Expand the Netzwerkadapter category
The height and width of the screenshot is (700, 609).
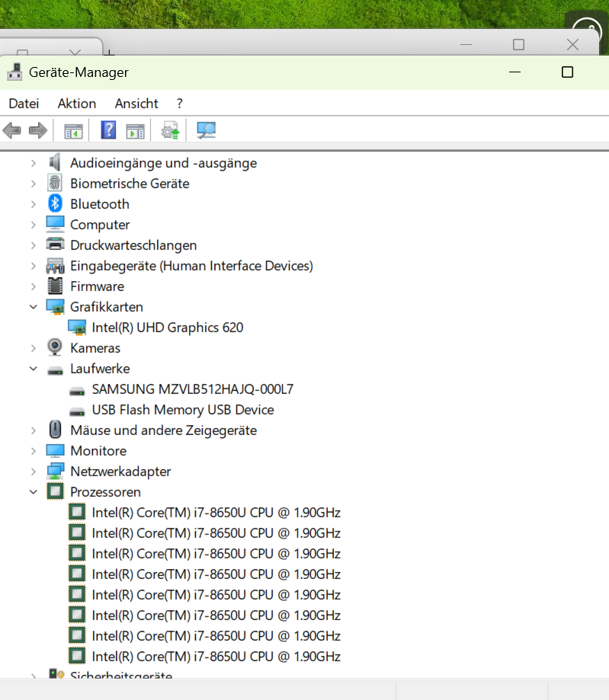(33, 471)
